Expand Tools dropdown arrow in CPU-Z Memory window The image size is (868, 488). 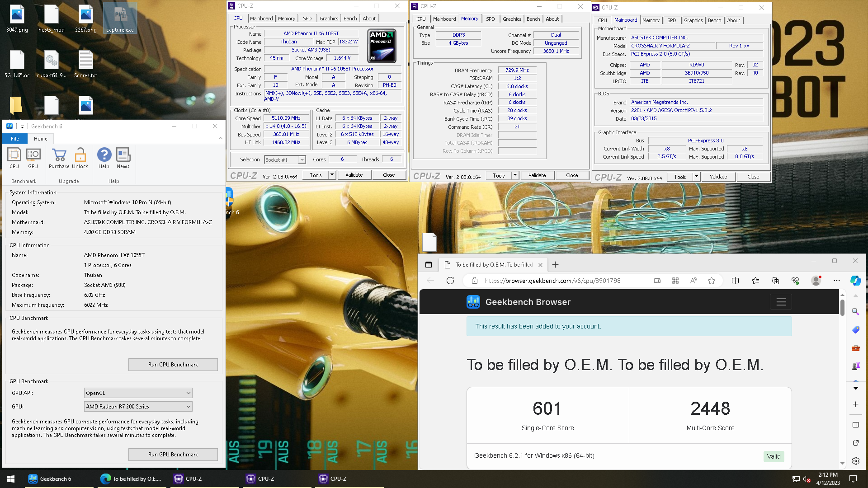[515, 175]
